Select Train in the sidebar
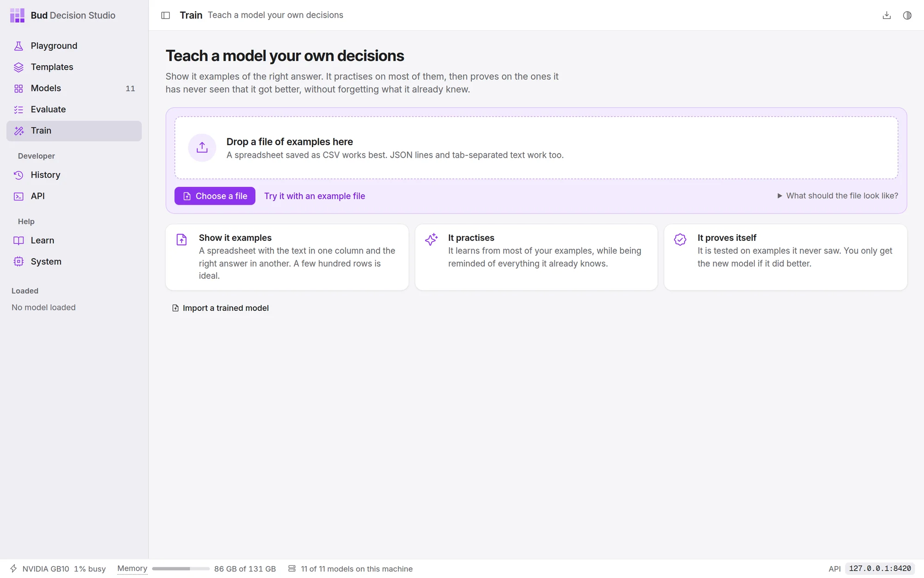This screenshot has width=924, height=578. tap(74, 131)
